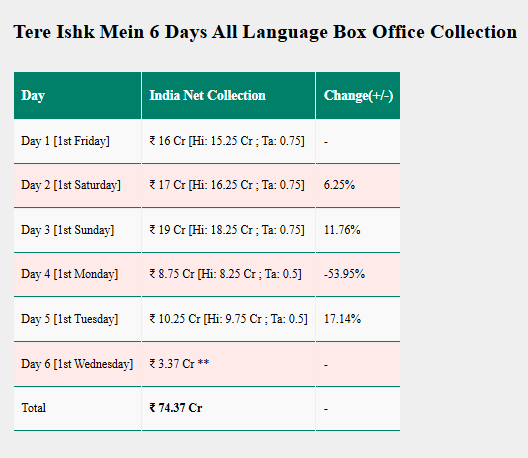528x458 pixels.
Task: Click the ₹ 16 Cr collection cell
Action: click(228, 141)
